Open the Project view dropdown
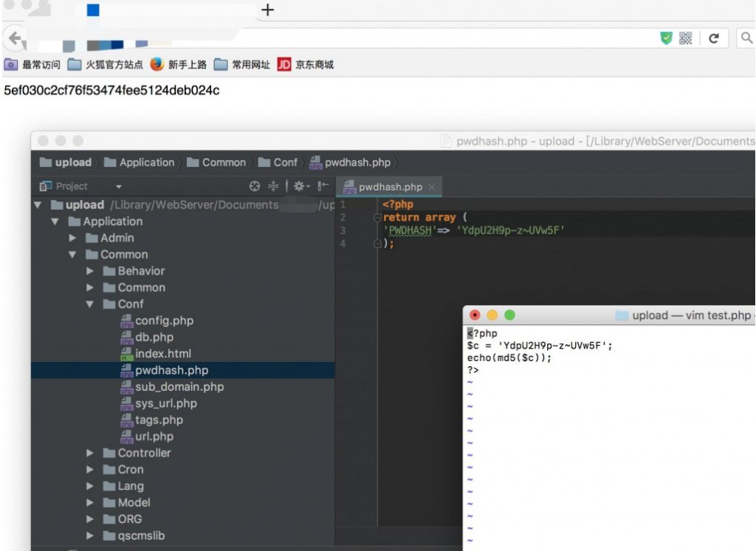This screenshot has width=756, height=551. (119, 186)
